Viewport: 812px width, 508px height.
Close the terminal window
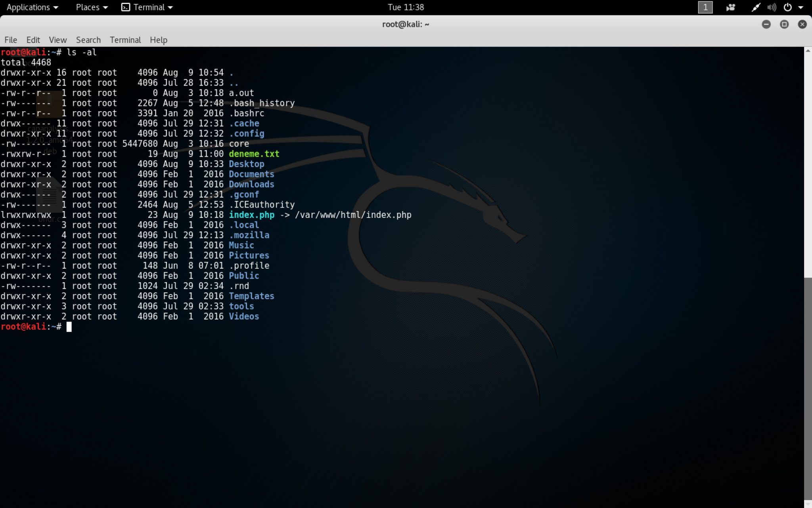pos(802,25)
